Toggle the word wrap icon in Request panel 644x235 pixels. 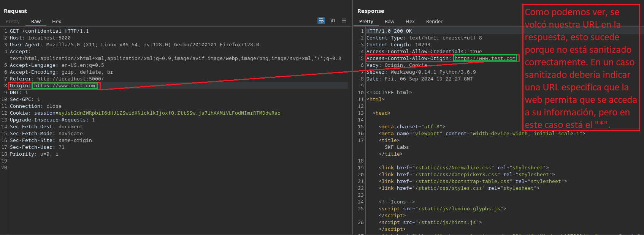click(x=321, y=21)
